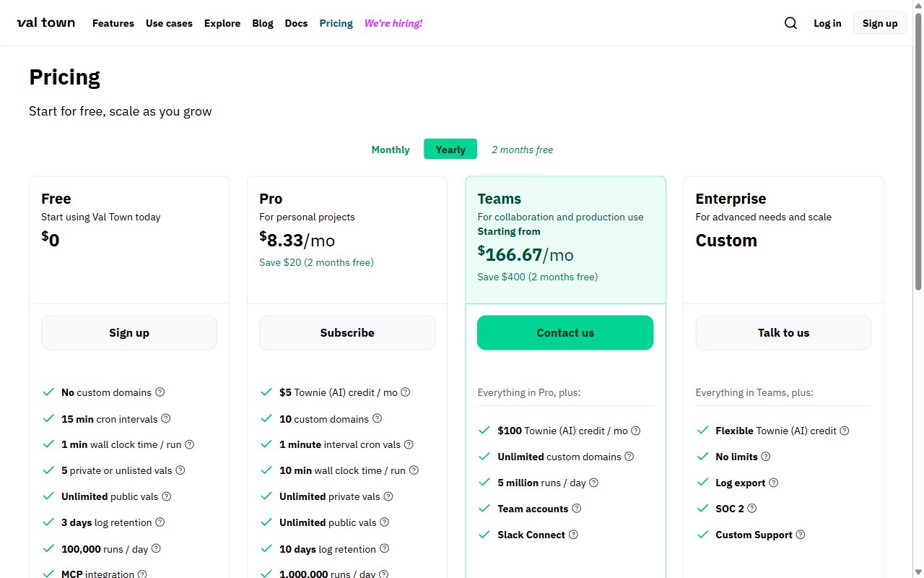924x578 pixels.
Task: Click Log in
Action: [x=827, y=23]
